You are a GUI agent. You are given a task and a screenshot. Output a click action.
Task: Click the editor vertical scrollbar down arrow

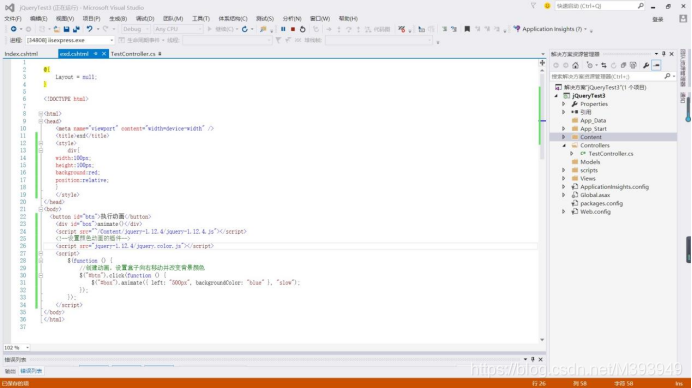pyautogui.click(x=542, y=340)
